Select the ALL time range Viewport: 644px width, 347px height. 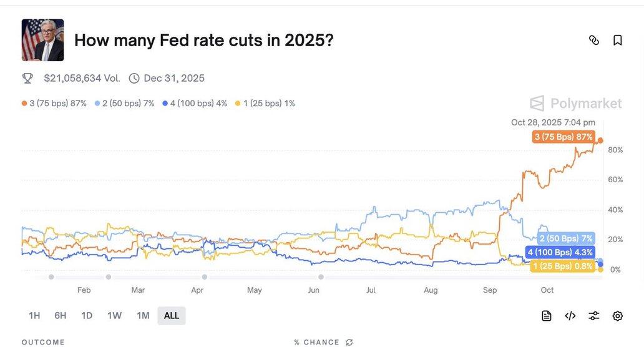click(172, 316)
